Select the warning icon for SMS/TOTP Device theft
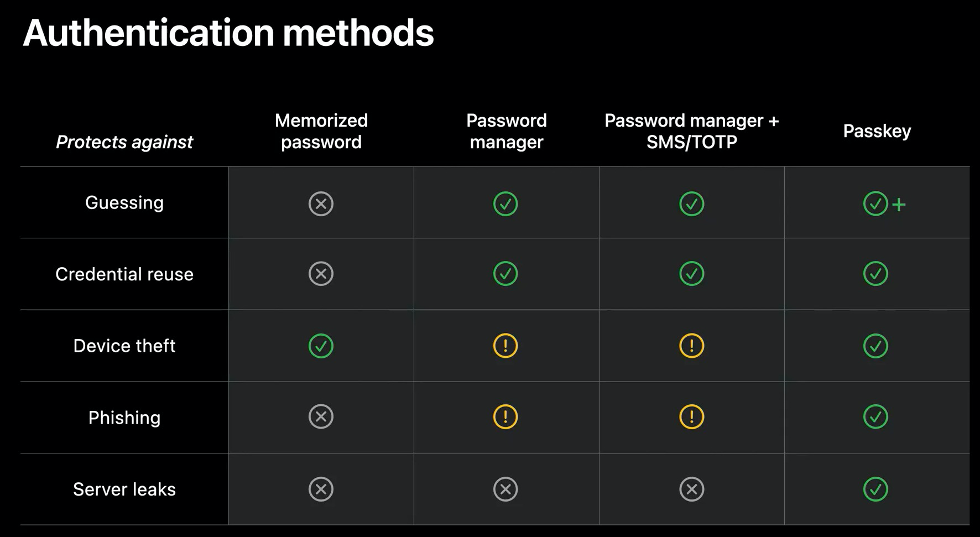 pyautogui.click(x=691, y=346)
